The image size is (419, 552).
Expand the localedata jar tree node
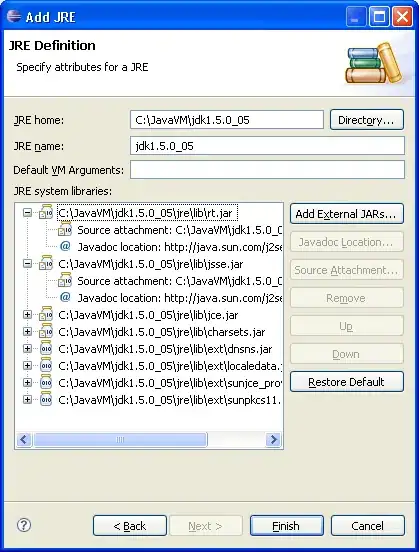[27, 365]
